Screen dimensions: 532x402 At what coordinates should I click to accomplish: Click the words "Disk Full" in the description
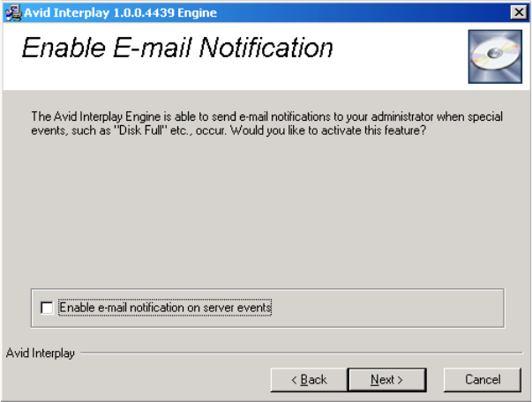click(x=139, y=130)
